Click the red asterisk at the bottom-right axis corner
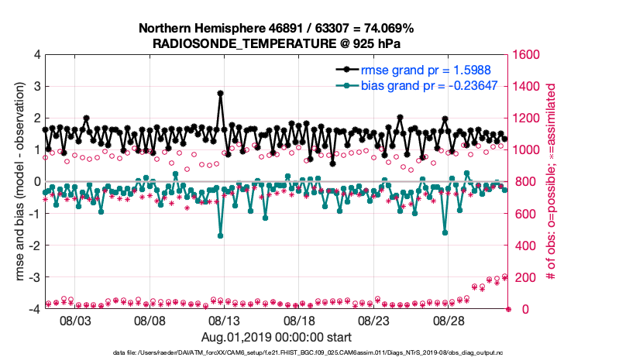This screenshot has height=364, width=643. click(x=508, y=309)
